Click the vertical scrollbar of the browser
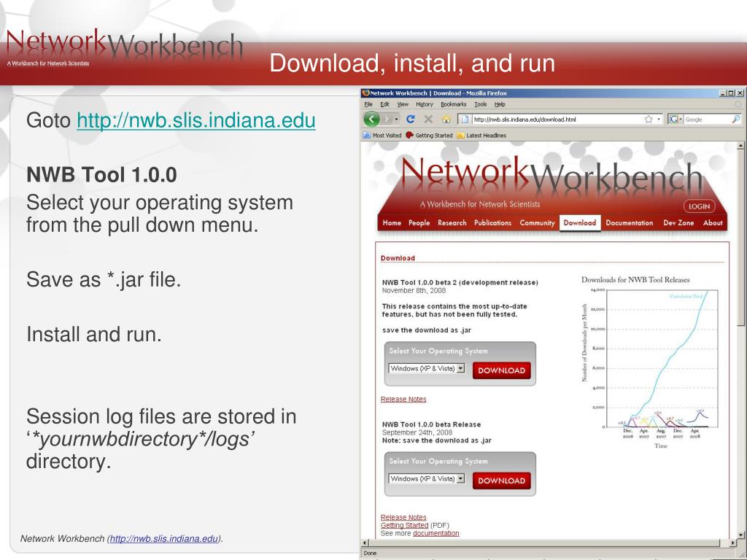 pyautogui.click(x=741, y=340)
